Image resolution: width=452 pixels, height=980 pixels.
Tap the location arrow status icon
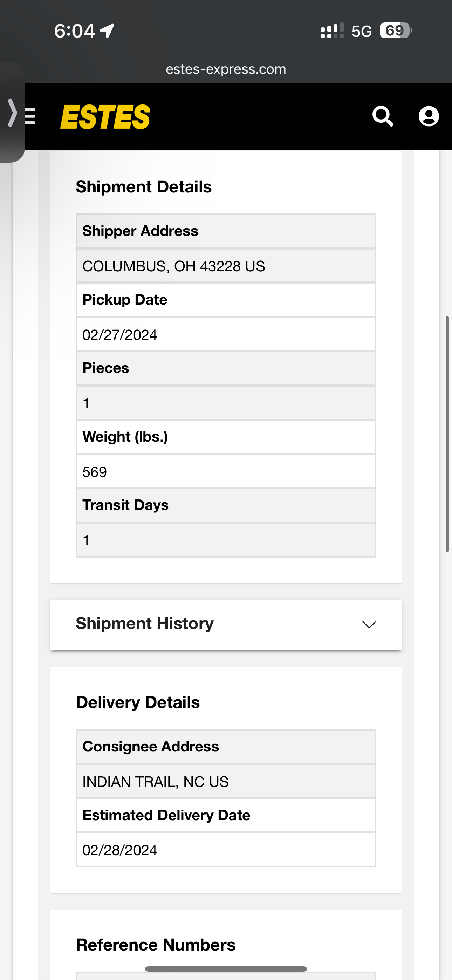pyautogui.click(x=107, y=31)
